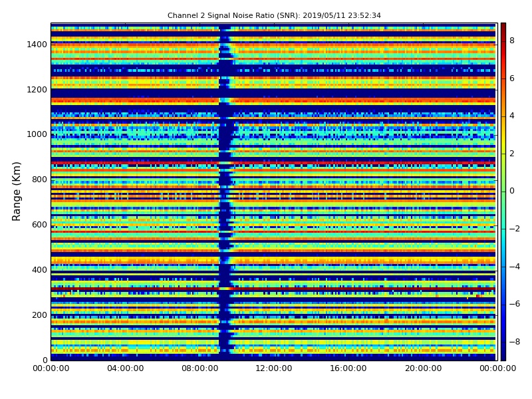Click the colorbar label −4
The image size is (532, 399).
click(x=515, y=267)
